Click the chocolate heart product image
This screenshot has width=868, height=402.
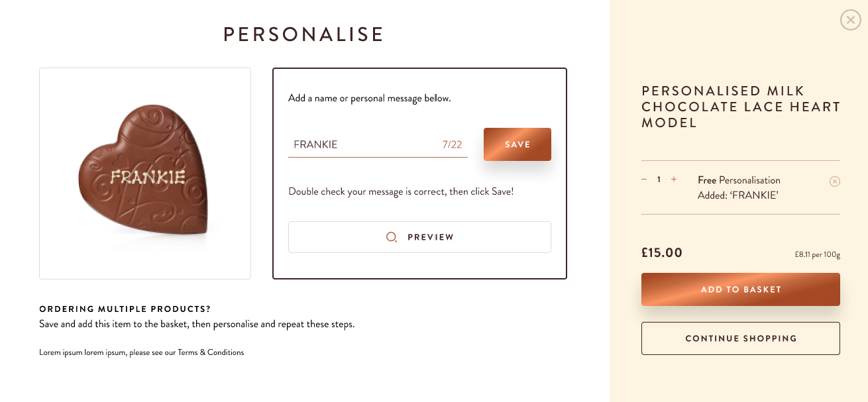[145, 174]
